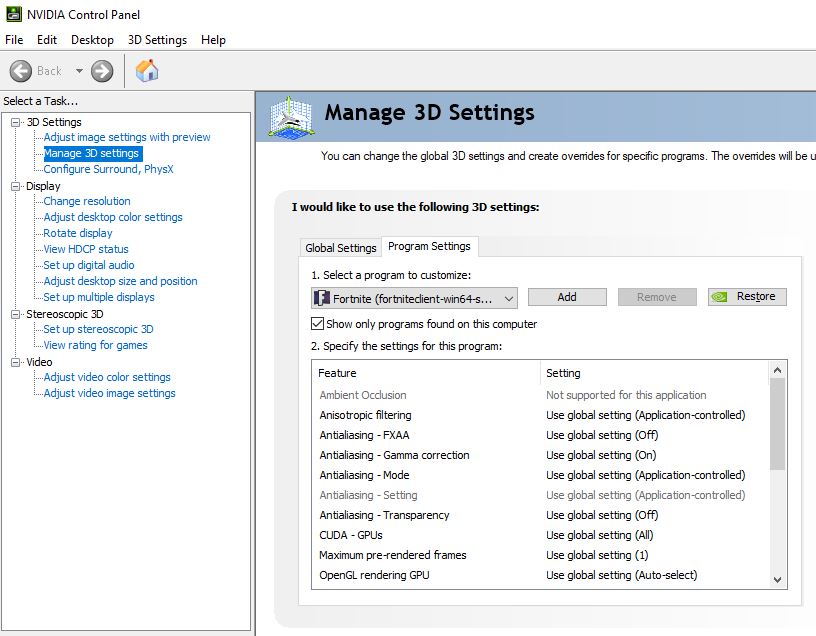Click the down arrow on the settings scrollbar
Image resolution: width=816 pixels, height=636 pixels.
tap(775, 579)
